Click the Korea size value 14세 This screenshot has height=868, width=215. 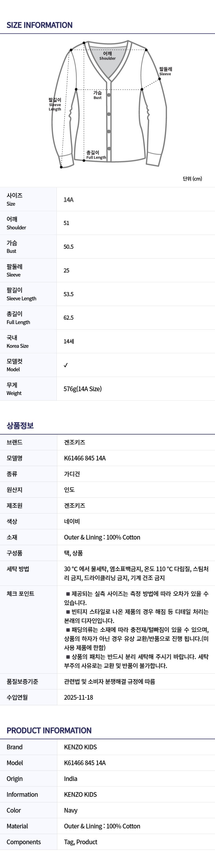69,341
